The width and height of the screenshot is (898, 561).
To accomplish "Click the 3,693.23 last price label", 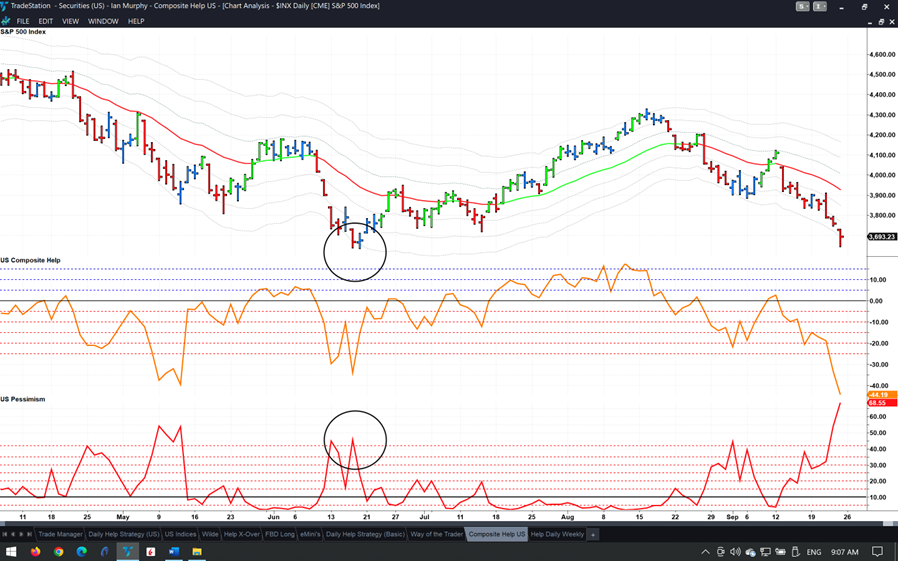I will 881,237.
